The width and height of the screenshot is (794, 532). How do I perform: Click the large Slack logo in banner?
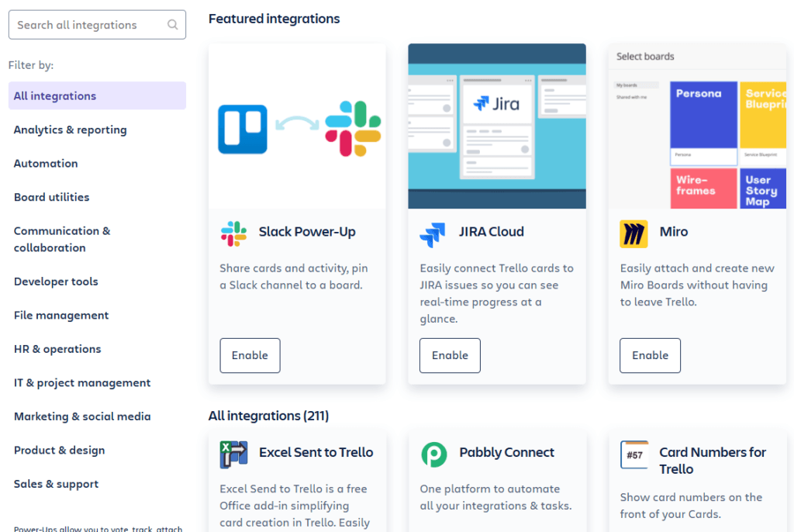[x=353, y=129]
